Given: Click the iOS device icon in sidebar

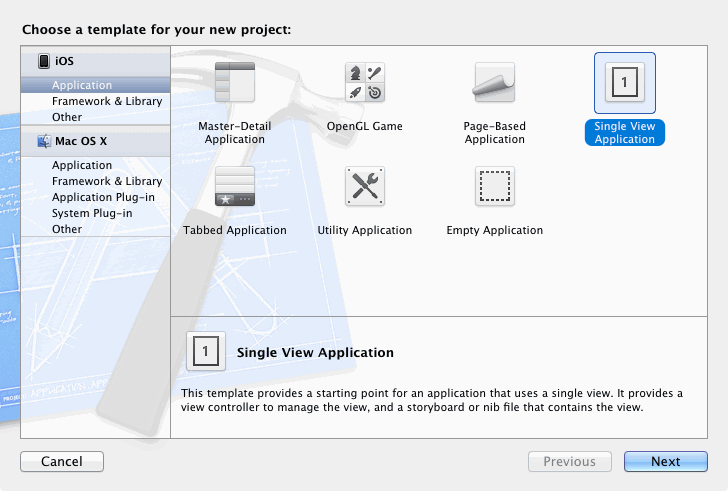Looking at the screenshot, I should (44, 62).
